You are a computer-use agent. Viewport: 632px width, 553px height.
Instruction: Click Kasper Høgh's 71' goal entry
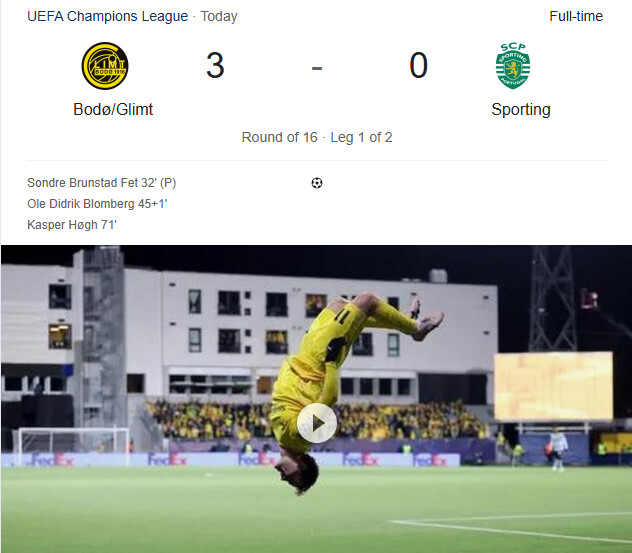pos(72,225)
